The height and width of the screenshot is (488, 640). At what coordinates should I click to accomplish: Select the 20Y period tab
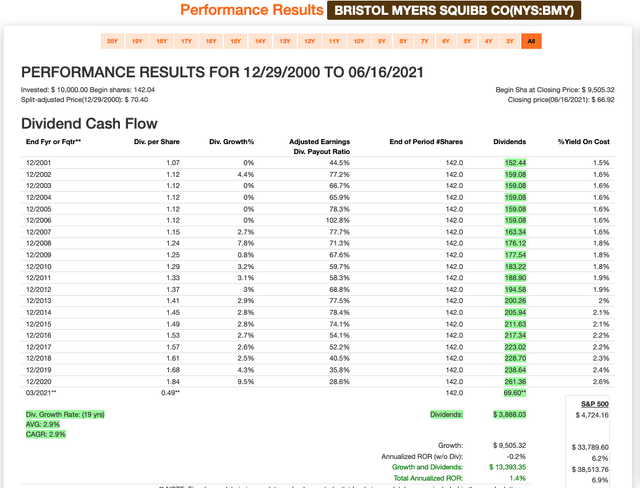[x=112, y=41]
